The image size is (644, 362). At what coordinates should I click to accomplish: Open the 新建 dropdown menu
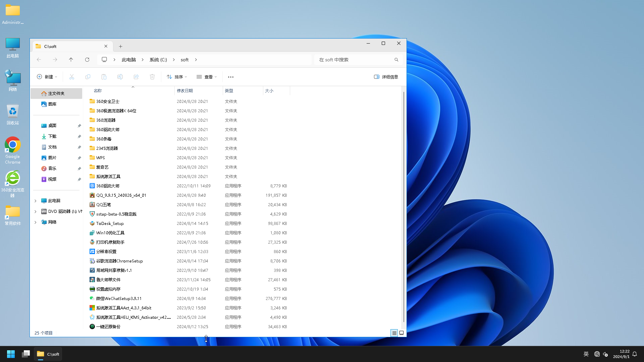point(47,77)
